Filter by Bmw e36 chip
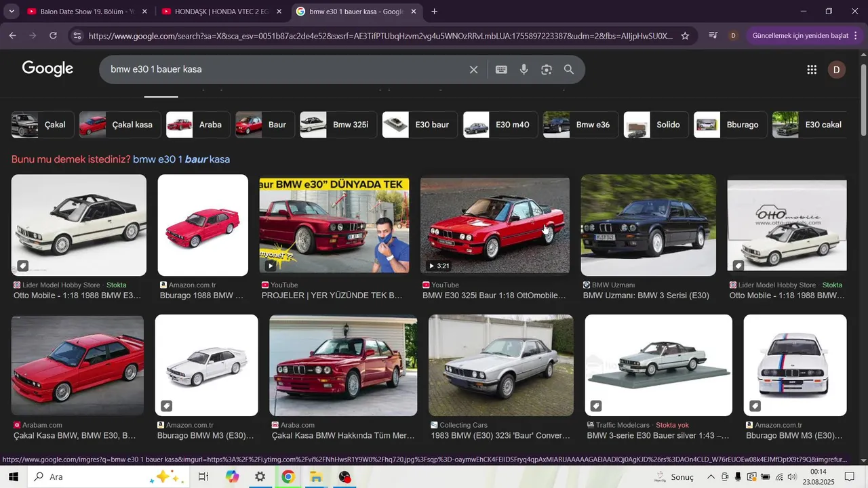 [x=581, y=125]
